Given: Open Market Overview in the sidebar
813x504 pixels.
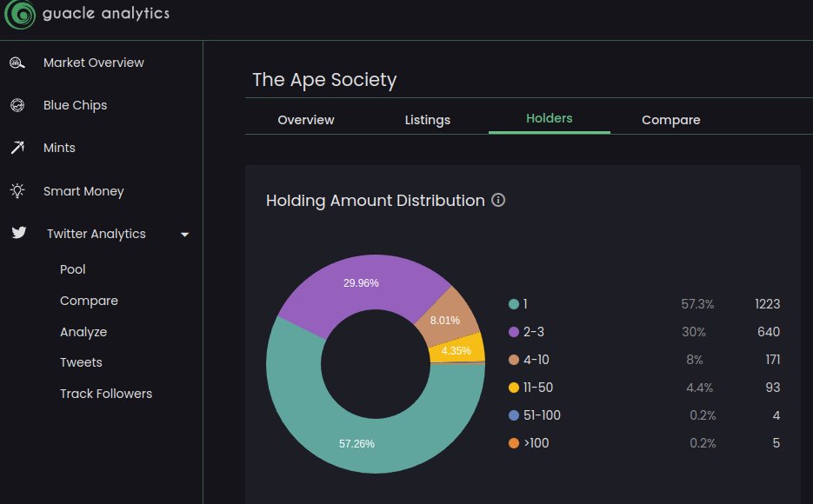Looking at the screenshot, I should point(94,63).
